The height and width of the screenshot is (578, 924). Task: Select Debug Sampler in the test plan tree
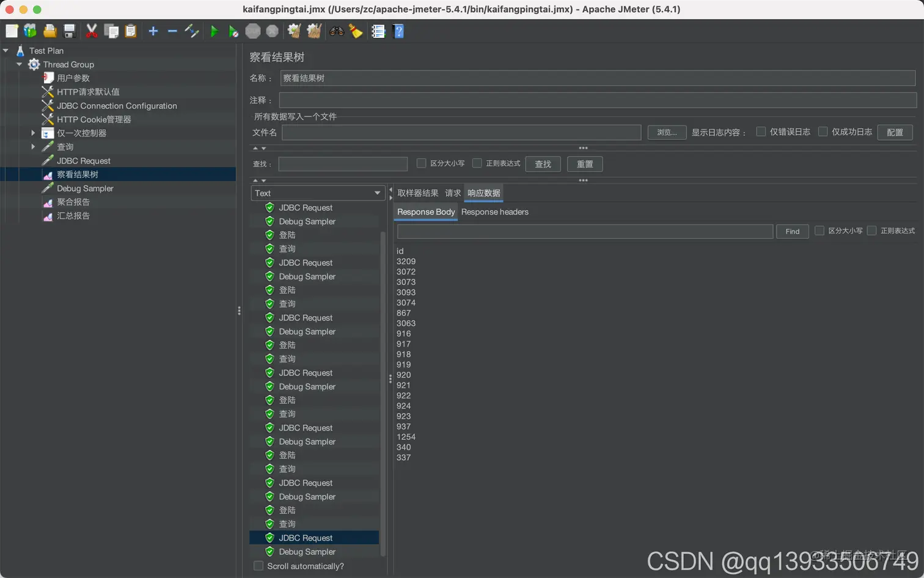(x=85, y=188)
